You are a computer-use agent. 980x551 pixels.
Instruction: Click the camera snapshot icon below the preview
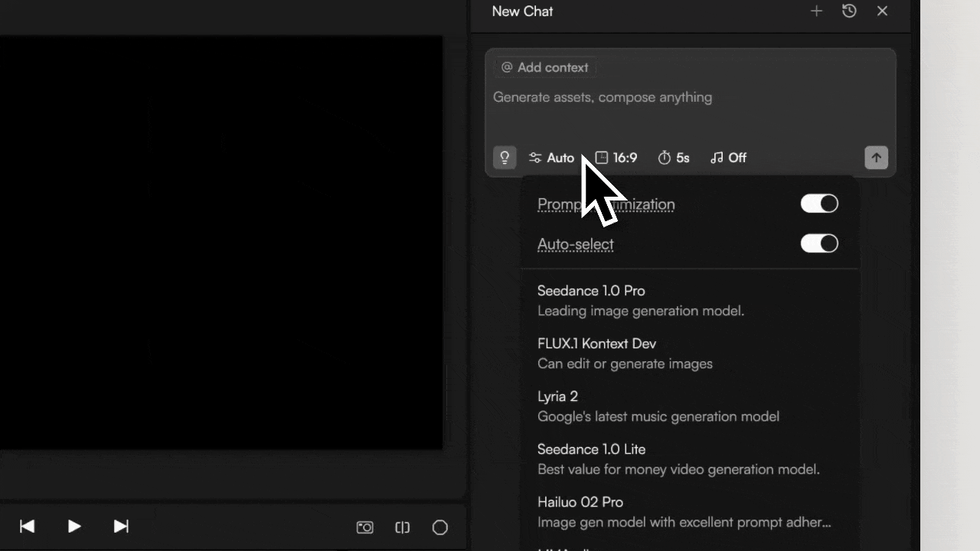click(x=364, y=527)
